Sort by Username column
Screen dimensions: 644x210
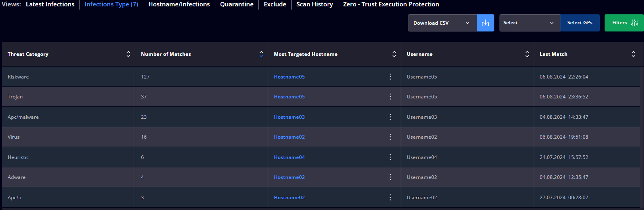pos(527,54)
